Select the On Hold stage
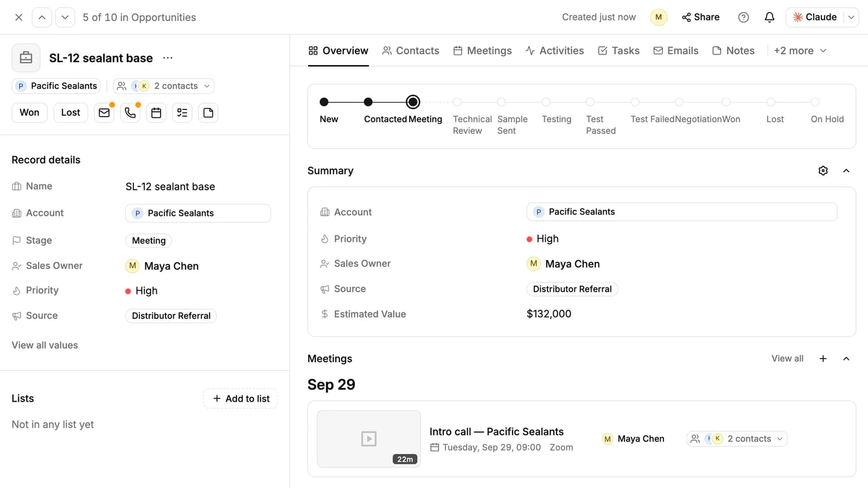The height and width of the screenshot is (488, 868). (x=815, y=102)
